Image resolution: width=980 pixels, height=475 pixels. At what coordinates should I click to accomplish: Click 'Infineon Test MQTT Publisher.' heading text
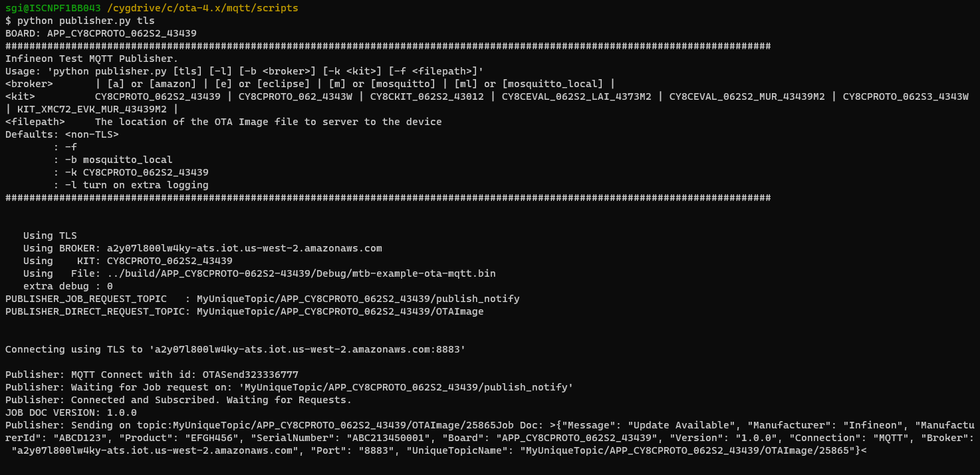[x=92, y=59]
